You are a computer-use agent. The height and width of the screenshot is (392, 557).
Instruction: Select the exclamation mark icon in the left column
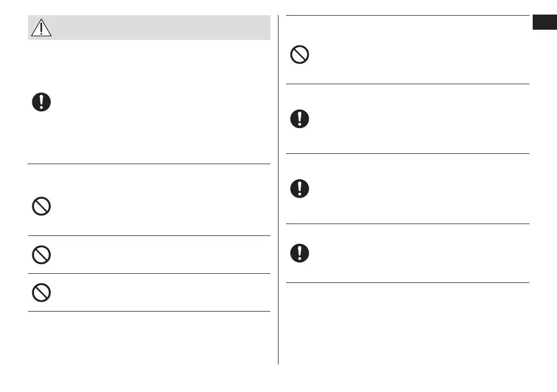[x=42, y=102]
